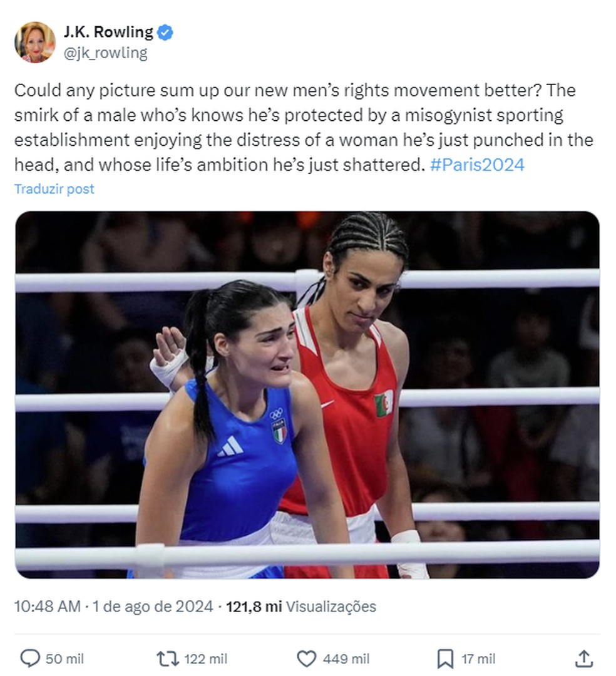Click the blue verified badge

click(165, 33)
